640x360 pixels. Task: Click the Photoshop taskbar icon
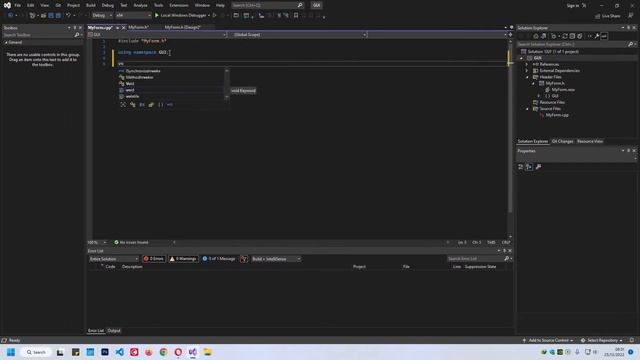point(105,352)
